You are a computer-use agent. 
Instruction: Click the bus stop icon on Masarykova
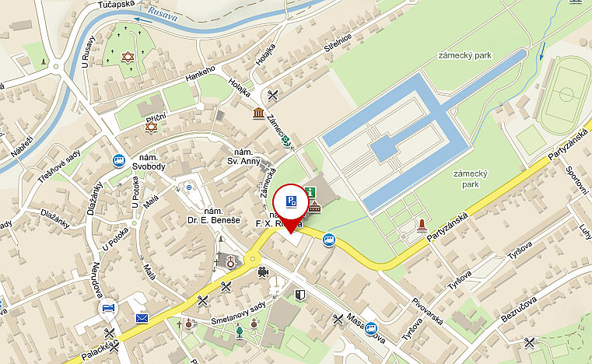(371, 327)
